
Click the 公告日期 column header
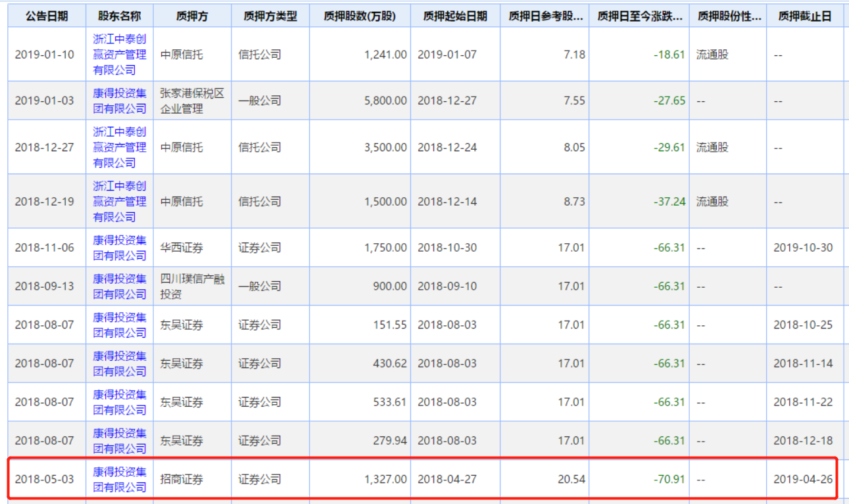coord(47,16)
